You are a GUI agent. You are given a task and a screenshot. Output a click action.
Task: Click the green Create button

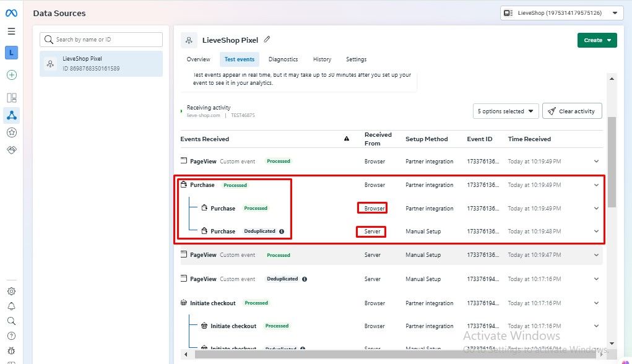pyautogui.click(x=597, y=40)
